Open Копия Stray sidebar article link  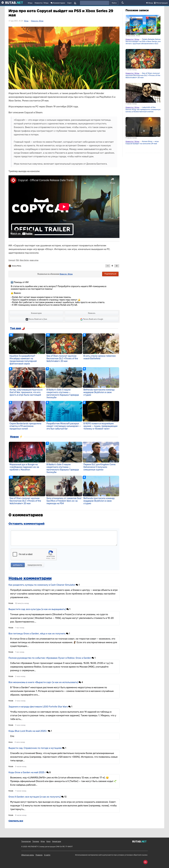[142, 142]
